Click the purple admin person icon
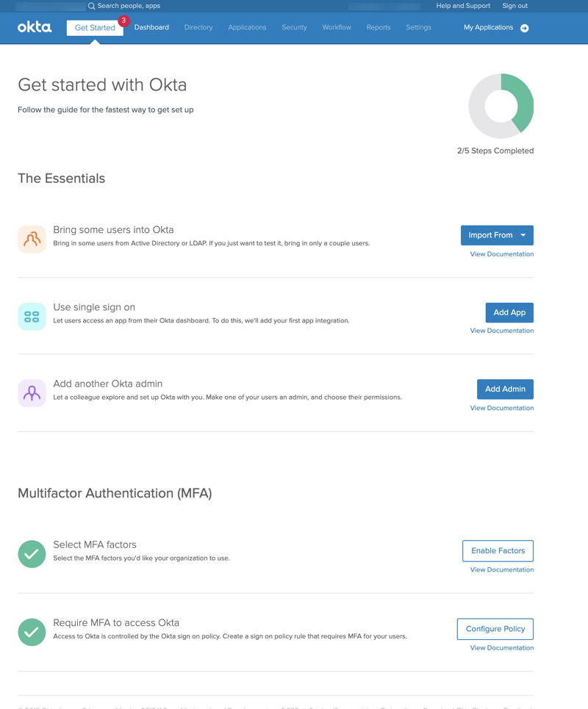The height and width of the screenshot is (709, 588). coord(32,393)
